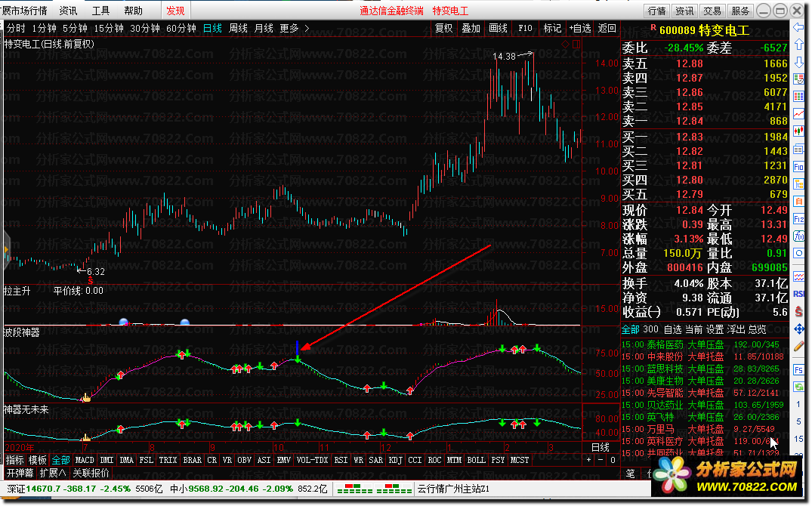Viewport: 812px width, 506px height.
Task: Click the red S dollar icon in sidebar
Action: click(x=798, y=310)
